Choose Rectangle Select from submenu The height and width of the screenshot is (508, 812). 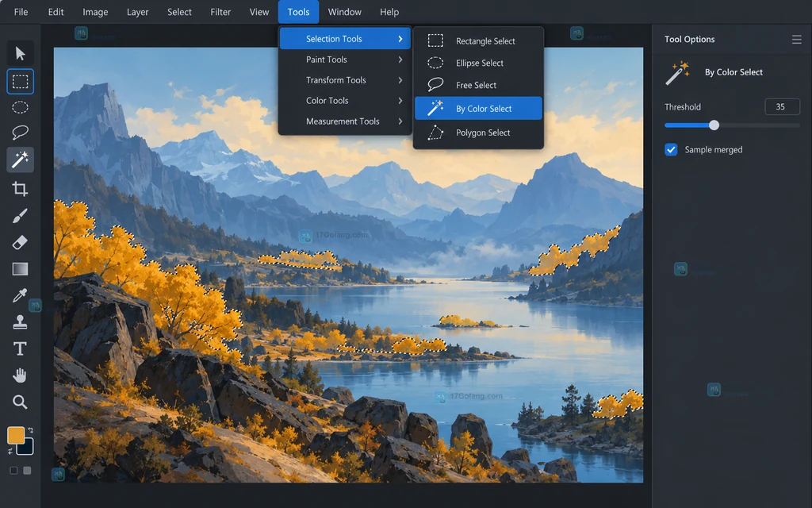(x=478, y=41)
